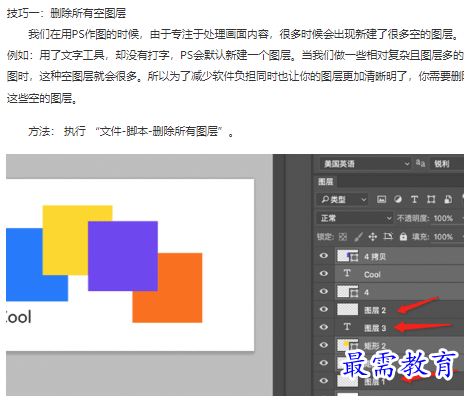Open the 锐利 anti-alias dropdown
The height and width of the screenshot is (396, 464).
pyautogui.click(x=447, y=164)
